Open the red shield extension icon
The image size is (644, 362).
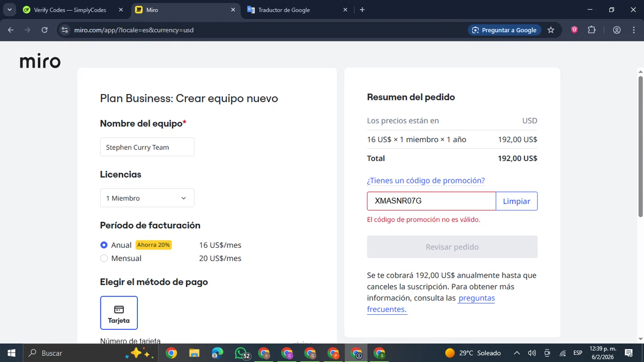[574, 30]
